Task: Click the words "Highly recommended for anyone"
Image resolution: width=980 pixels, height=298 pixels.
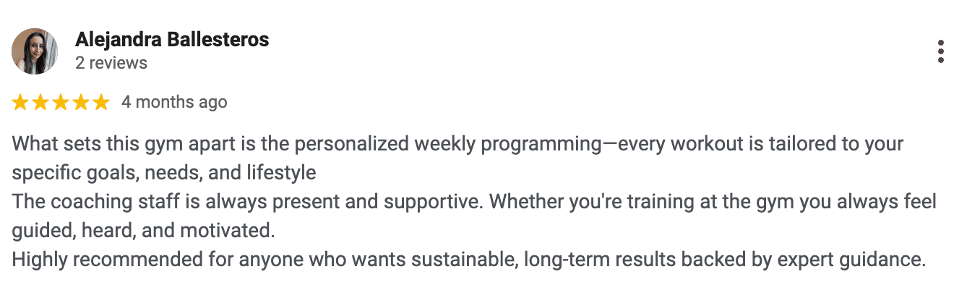Action: point(126,260)
